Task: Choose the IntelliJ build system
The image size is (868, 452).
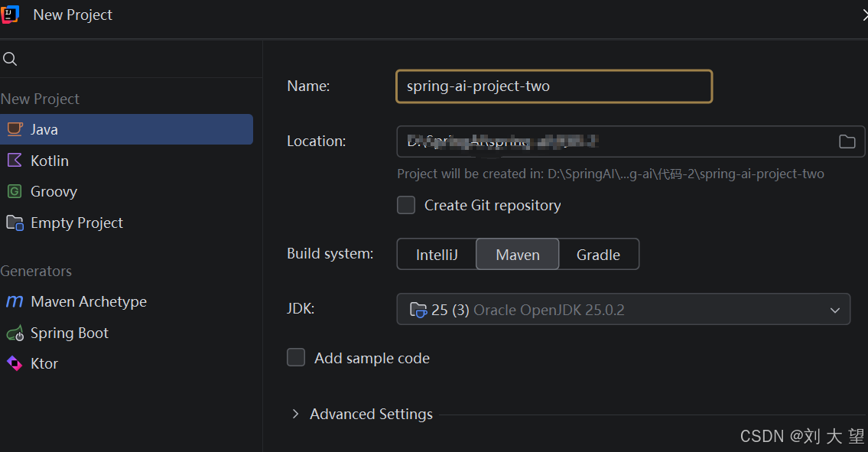Action: pyautogui.click(x=437, y=255)
